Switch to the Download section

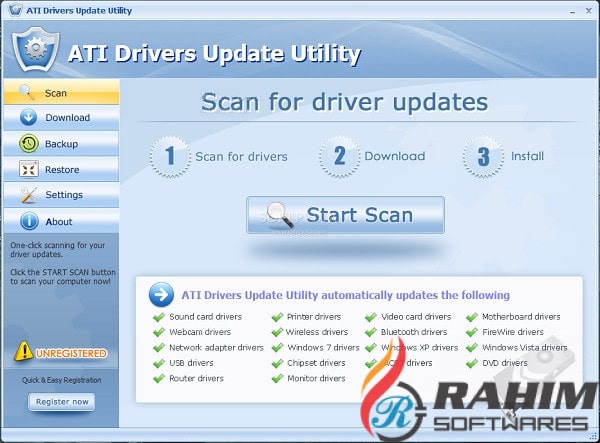click(x=61, y=117)
